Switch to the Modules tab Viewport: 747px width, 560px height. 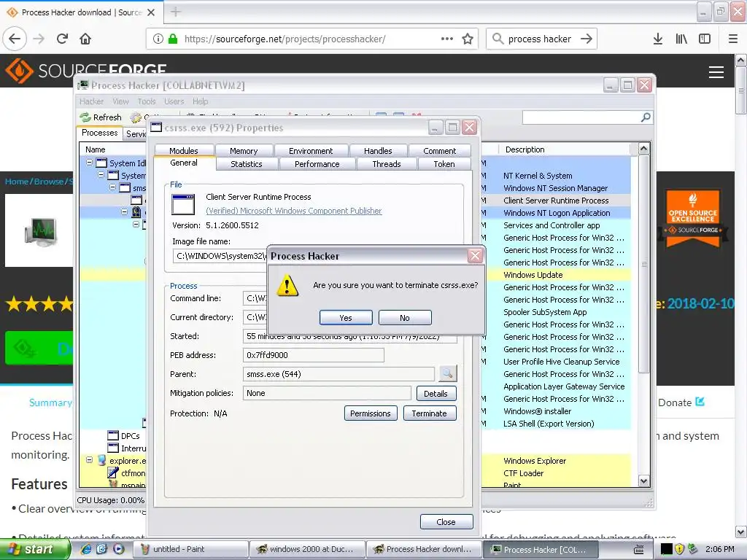(183, 150)
